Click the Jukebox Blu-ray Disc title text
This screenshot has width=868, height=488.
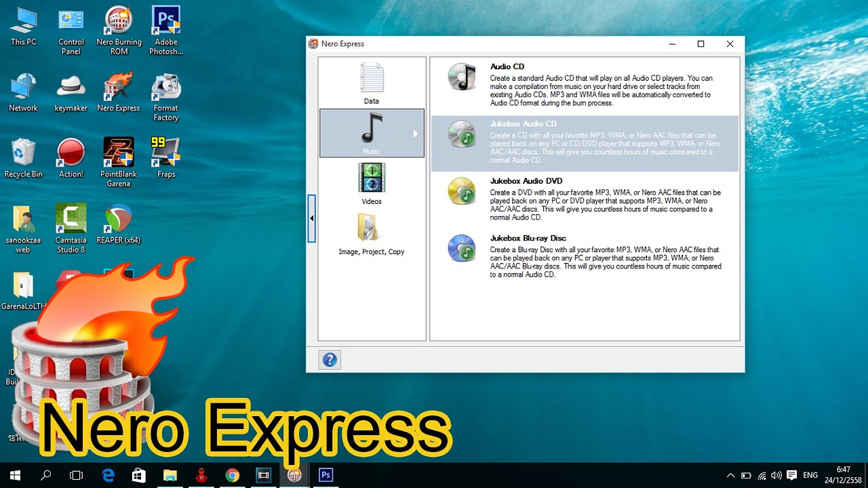528,238
